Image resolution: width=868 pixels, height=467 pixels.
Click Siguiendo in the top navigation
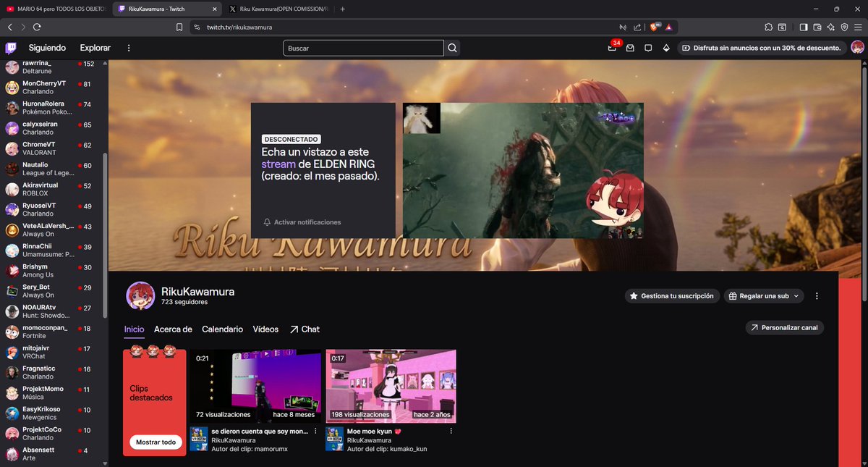pos(47,48)
